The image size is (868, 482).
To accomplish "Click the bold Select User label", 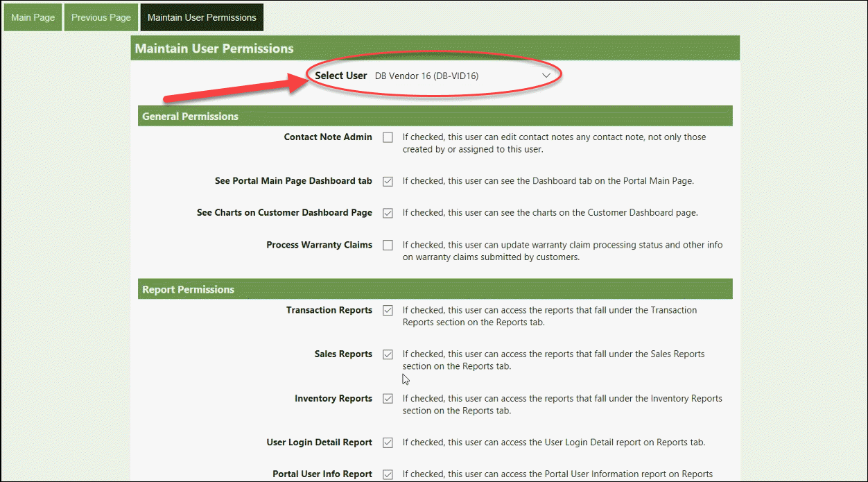I will click(x=340, y=75).
